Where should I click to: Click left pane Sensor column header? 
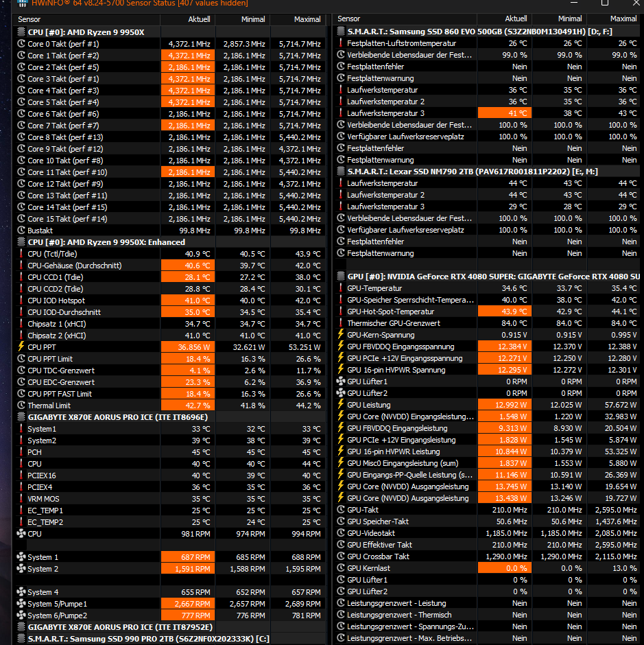point(87,19)
